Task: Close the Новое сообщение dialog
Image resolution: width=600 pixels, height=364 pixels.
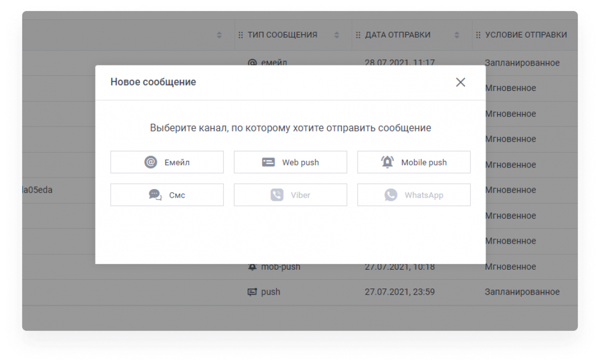Action: point(460,82)
